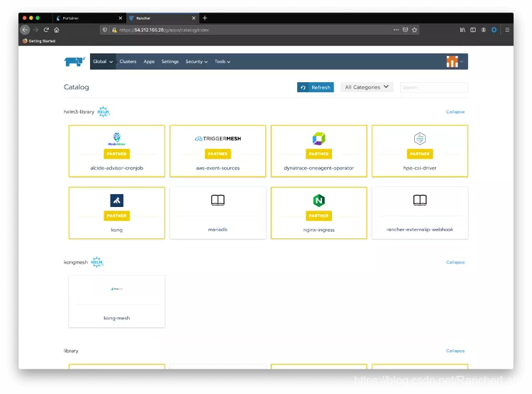This screenshot has width=532, height=394.
Task: Close the Rancher tab
Action: 194,18
